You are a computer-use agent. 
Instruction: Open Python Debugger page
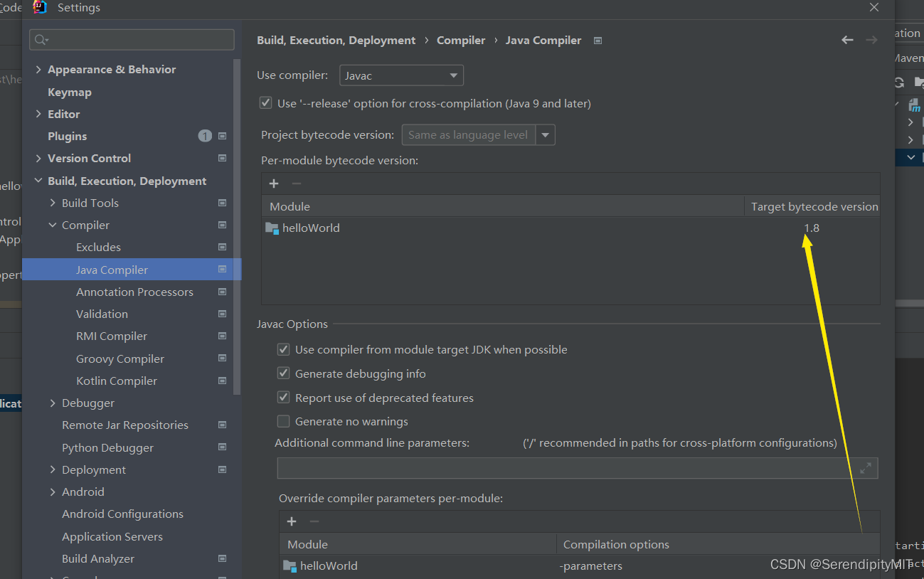[x=107, y=447]
